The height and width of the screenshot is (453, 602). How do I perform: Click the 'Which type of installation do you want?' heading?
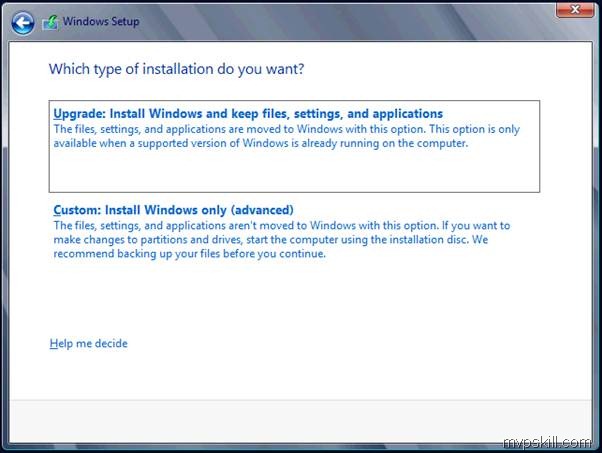point(176,69)
